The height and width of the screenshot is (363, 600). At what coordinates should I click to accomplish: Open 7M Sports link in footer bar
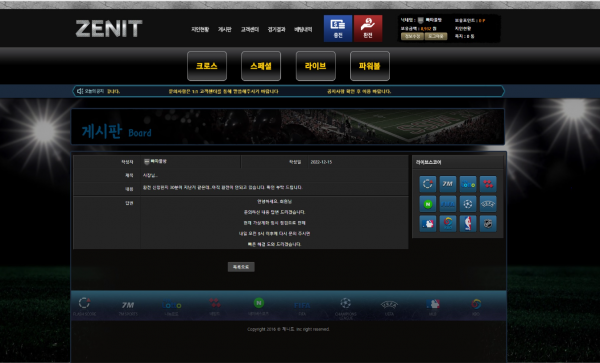click(x=128, y=307)
